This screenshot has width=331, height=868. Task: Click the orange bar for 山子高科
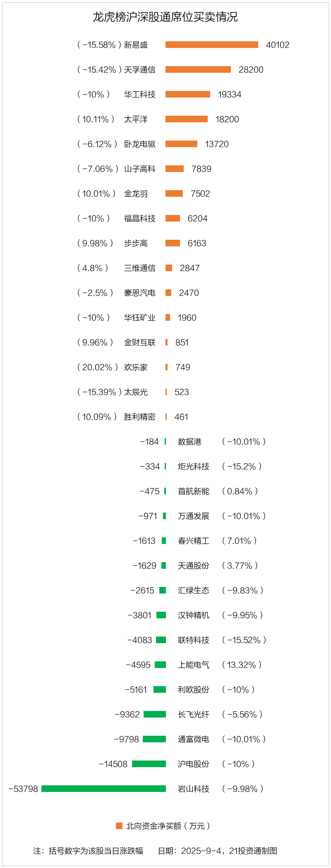point(174,169)
